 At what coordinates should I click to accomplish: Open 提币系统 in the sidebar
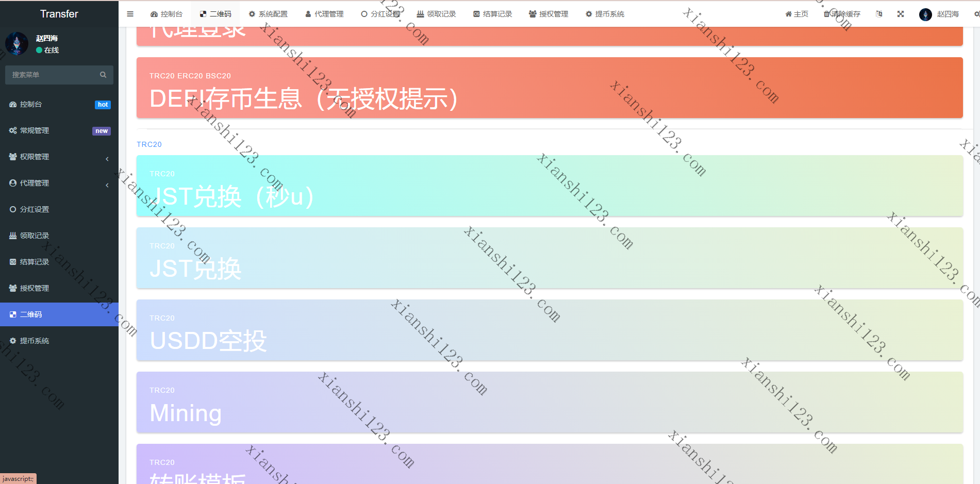[59, 341]
